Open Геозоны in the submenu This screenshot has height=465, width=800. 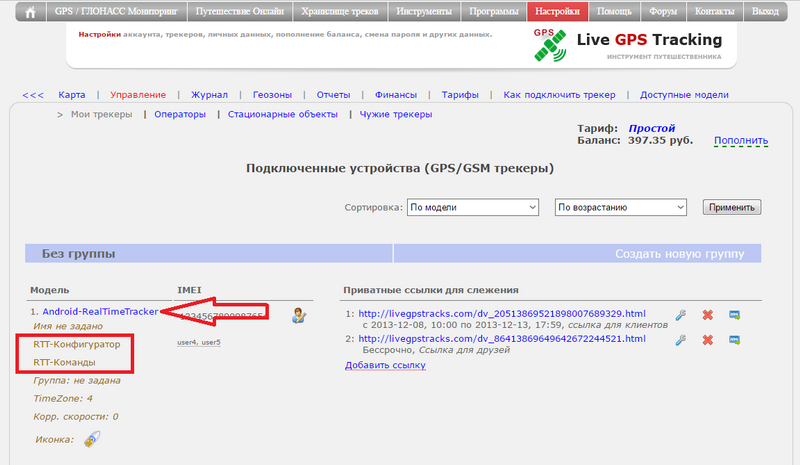point(272,95)
